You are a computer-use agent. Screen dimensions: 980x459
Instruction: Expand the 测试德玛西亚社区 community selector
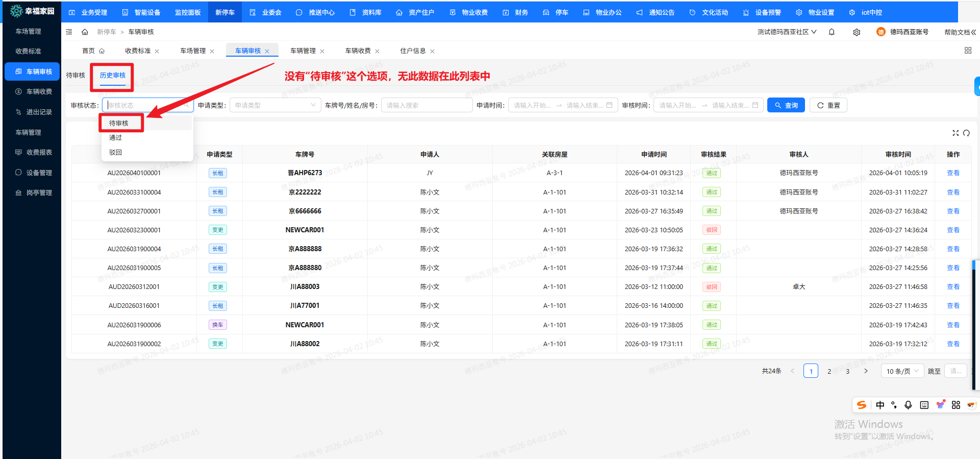pyautogui.click(x=787, y=32)
